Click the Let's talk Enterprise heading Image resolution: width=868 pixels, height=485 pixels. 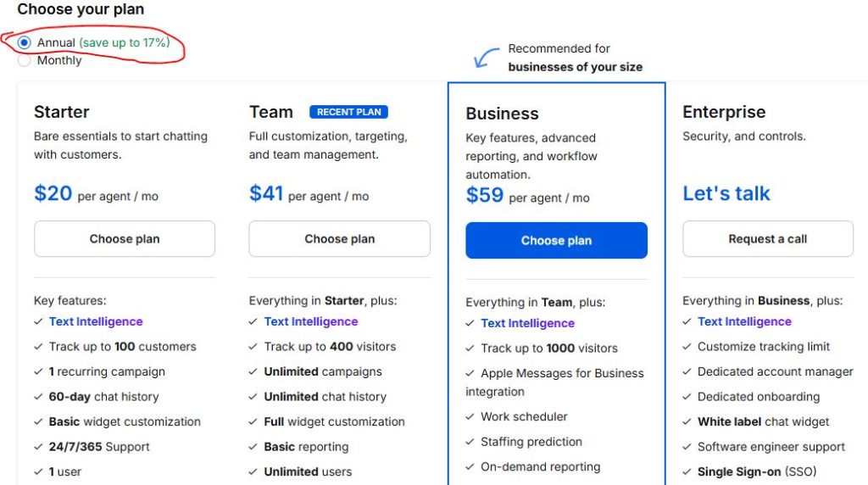pyautogui.click(x=726, y=193)
